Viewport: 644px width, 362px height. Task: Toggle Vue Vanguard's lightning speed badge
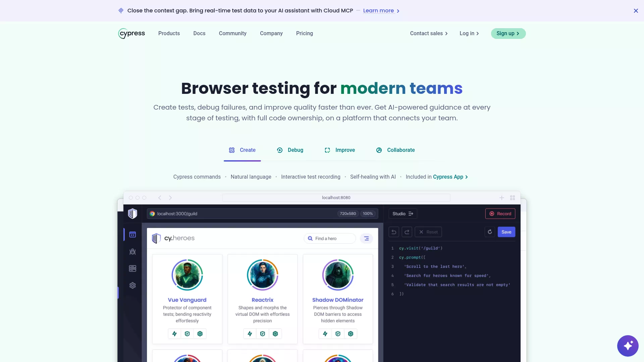click(x=174, y=334)
